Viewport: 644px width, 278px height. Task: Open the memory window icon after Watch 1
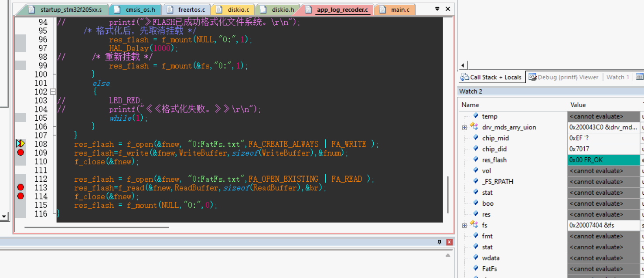tap(639, 77)
